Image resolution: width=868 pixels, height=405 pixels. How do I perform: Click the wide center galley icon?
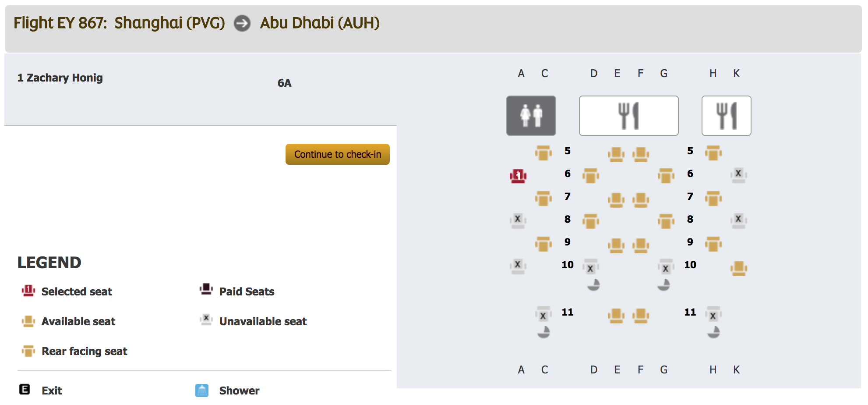628,116
